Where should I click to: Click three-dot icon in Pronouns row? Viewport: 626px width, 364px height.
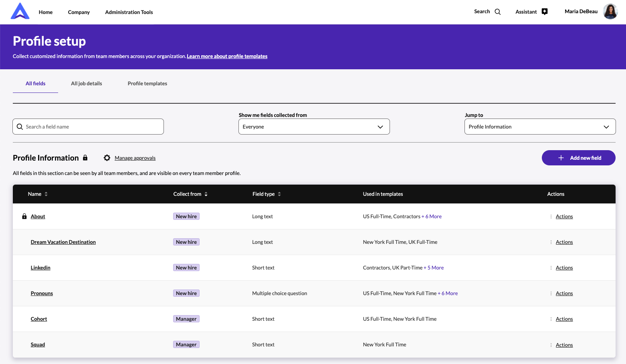551,293
